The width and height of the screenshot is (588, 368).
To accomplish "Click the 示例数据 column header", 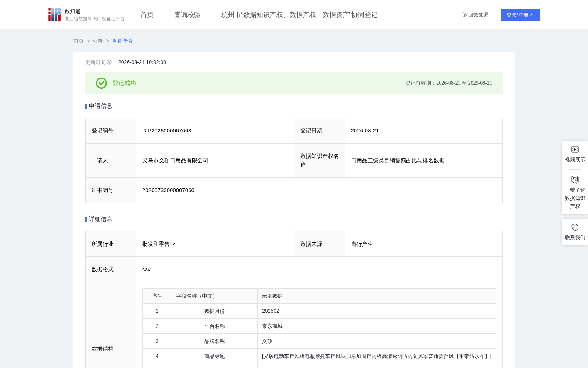I will point(377,296).
